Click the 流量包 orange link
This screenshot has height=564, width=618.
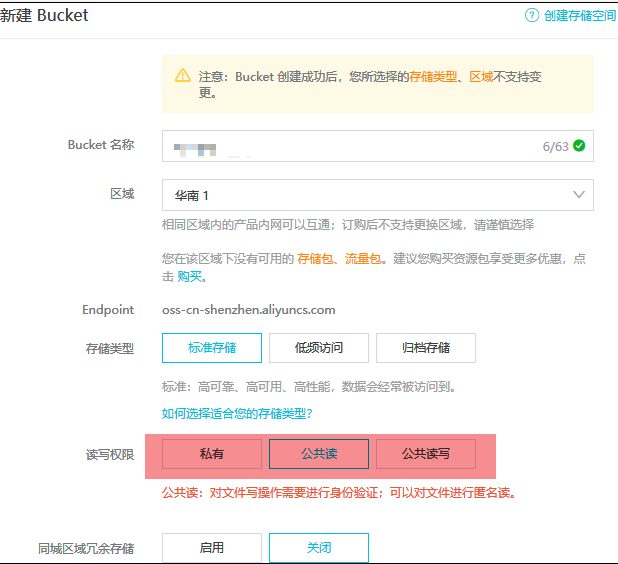point(363,259)
